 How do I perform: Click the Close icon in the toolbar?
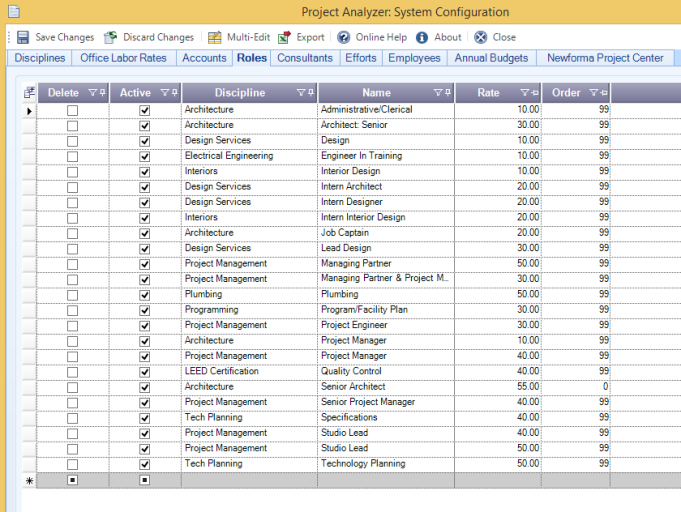[x=480, y=37]
